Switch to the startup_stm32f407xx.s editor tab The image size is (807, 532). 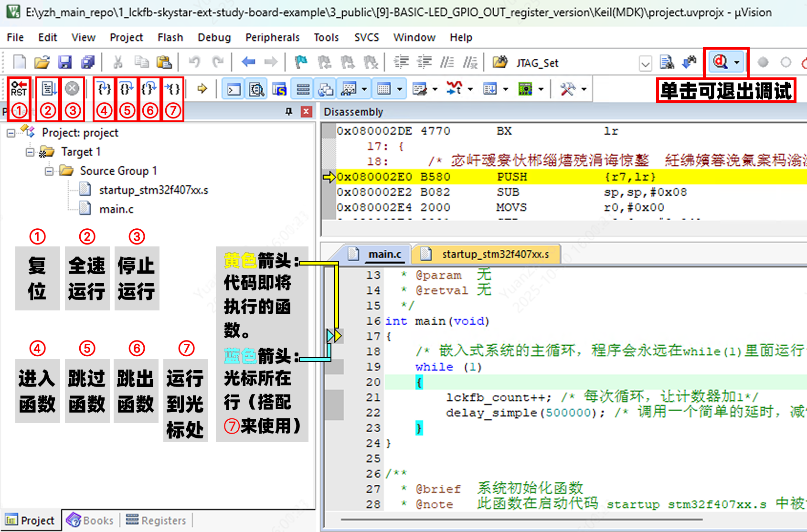[495, 254]
